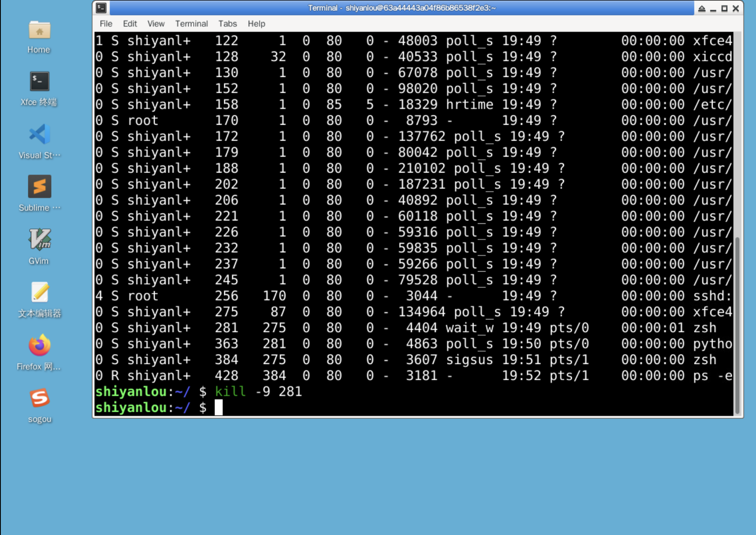
Task: Click the 'kill -9 281' command text
Action: pos(258,391)
